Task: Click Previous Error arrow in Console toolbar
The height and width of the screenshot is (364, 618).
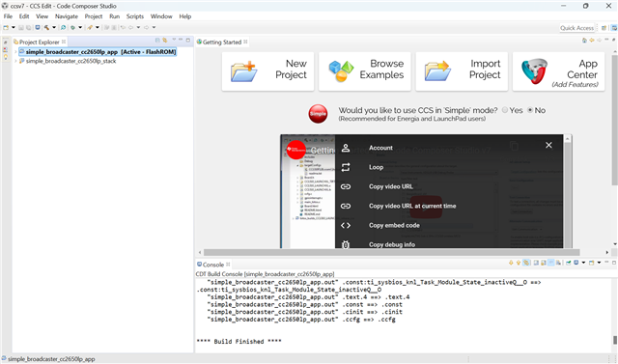Action: (x=519, y=263)
